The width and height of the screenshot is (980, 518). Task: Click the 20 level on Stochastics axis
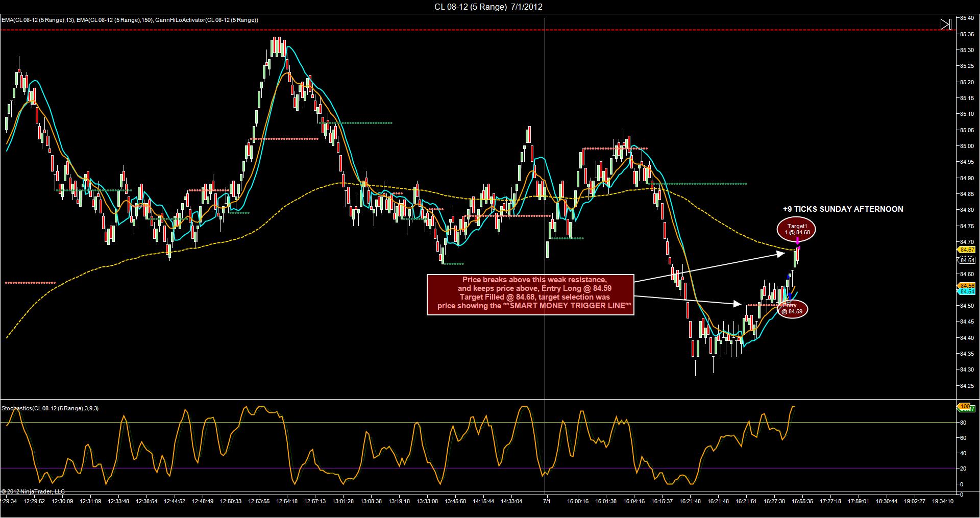click(963, 468)
